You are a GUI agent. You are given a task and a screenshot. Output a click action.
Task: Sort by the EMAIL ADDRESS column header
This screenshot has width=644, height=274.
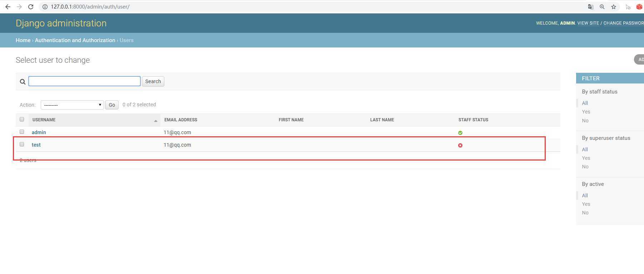(181, 120)
